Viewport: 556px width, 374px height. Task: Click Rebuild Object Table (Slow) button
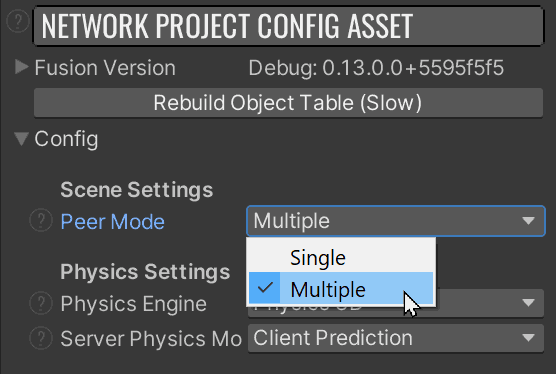288,103
